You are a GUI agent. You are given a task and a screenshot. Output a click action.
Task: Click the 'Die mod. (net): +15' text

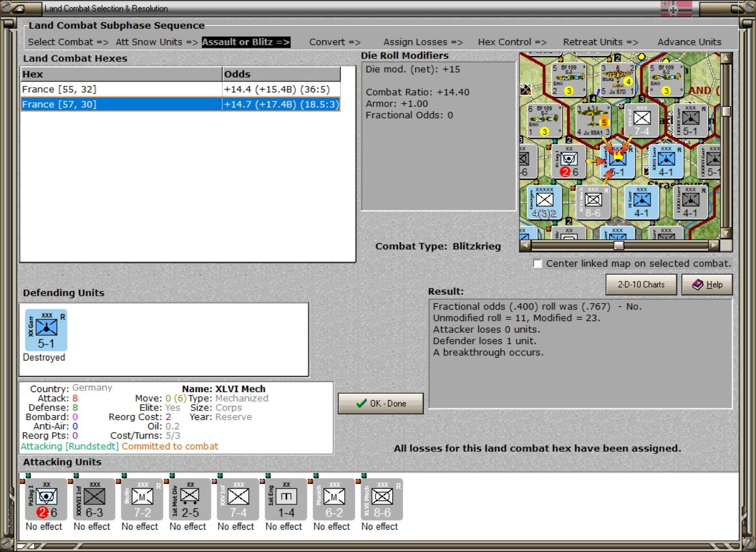coord(413,69)
